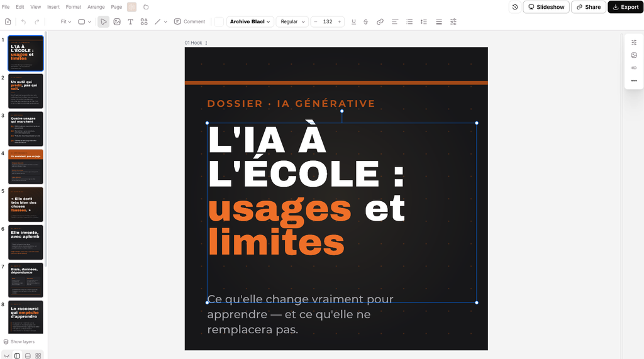Select the image insert tool

click(117, 22)
